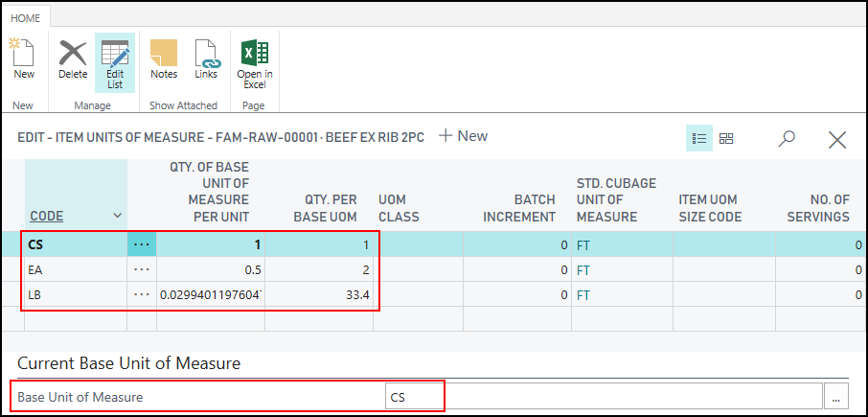This screenshot has width=868, height=417.
Task: Expand the Code column header dropdown
Action: [117, 217]
